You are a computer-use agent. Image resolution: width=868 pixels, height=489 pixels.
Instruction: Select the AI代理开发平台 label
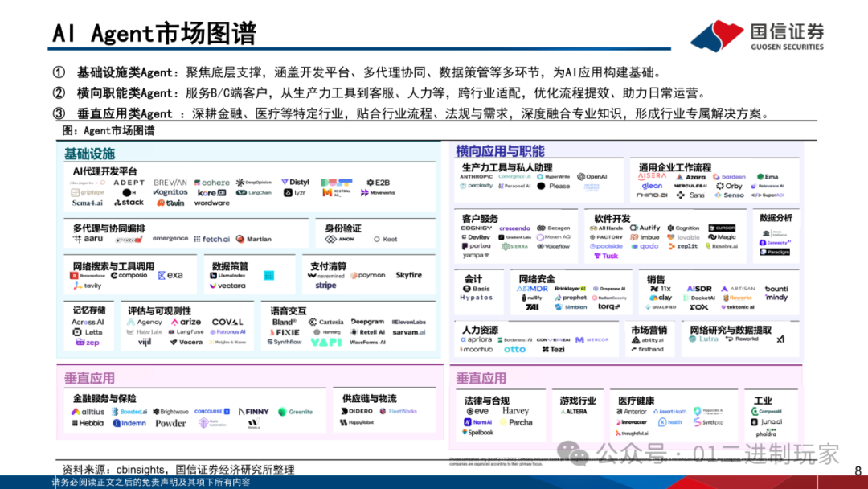click(105, 171)
